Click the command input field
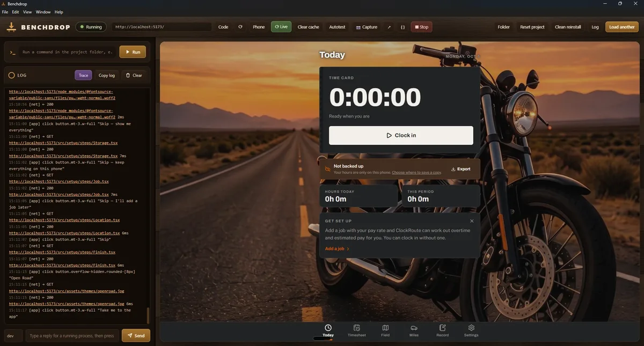Image resolution: width=644 pixels, height=346 pixels. click(68, 52)
